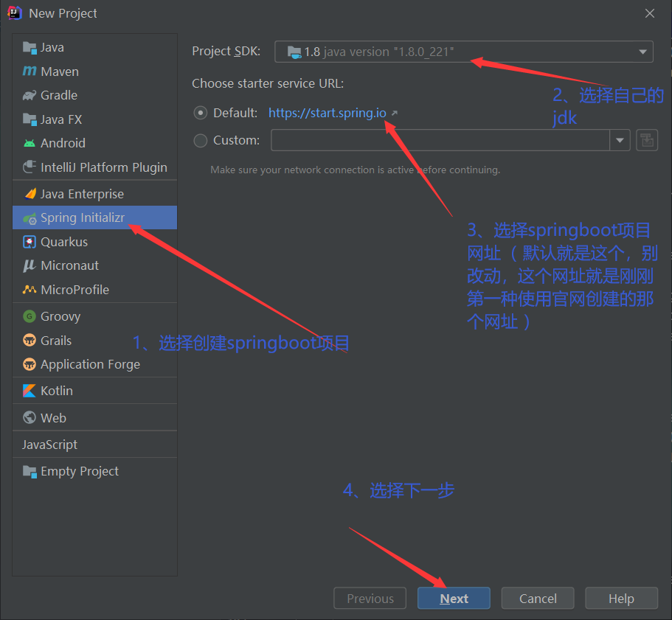Image resolution: width=672 pixels, height=620 pixels.
Task: Click the Default: label text
Action: [x=235, y=113]
